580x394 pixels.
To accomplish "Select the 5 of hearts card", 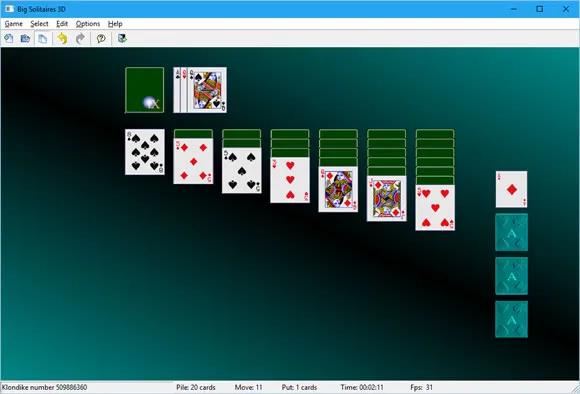I will coord(435,208).
